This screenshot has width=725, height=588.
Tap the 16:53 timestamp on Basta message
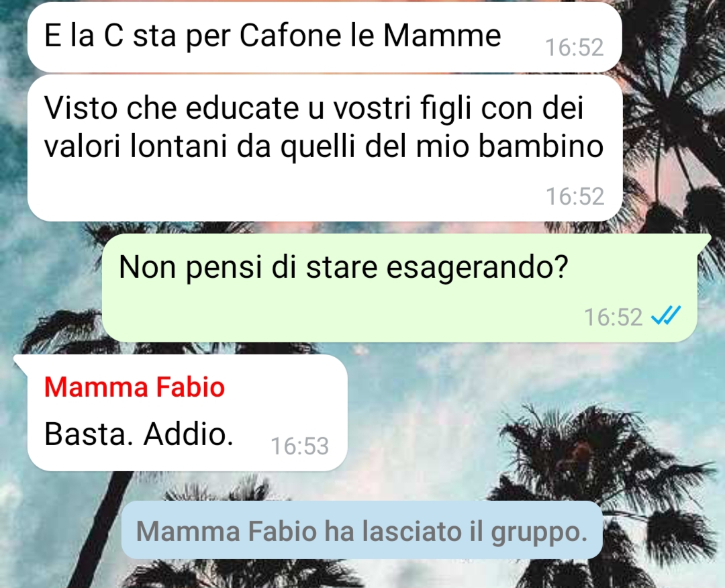pyautogui.click(x=299, y=446)
